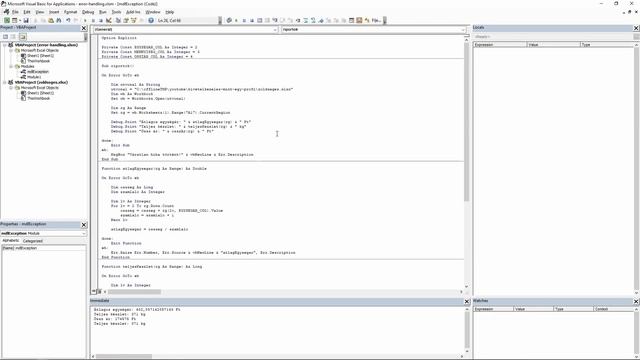Switch to Full Module View at the code window bottom
The width and height of the screenshot is (640, 360).
99,291
